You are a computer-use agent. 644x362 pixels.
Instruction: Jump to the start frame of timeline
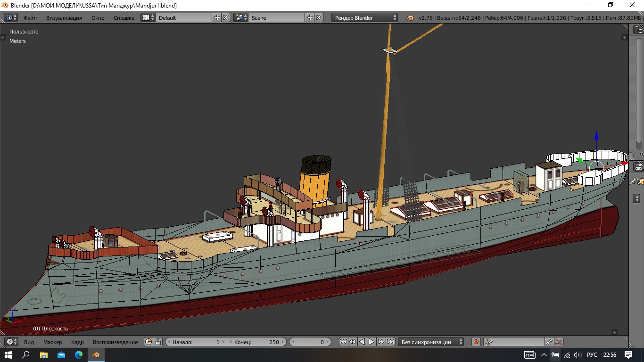pos(343,342)
